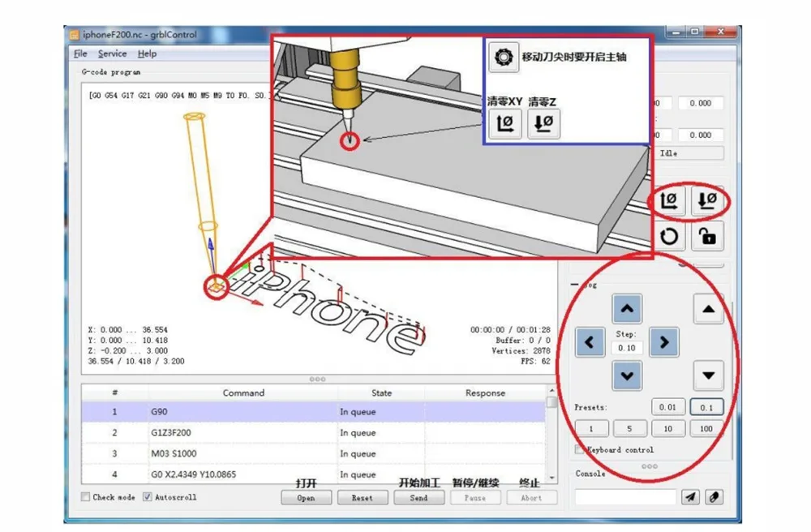
Task: Jog the machine up with the up arrow
Action: [x=627, y=308]
